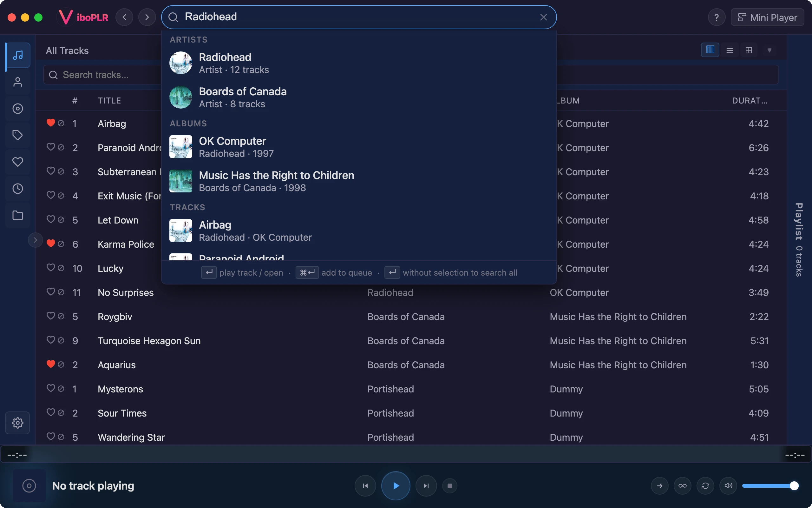812x508 pixels.
Task: Unfavorite the Aquarius track heart
Action: click(51, 364)
